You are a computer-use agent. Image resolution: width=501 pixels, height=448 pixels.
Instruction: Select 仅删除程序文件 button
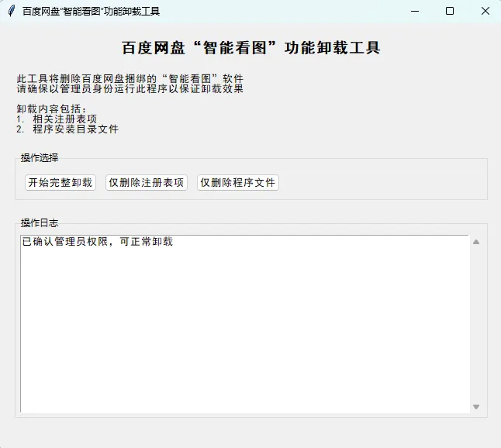point(238,183)
